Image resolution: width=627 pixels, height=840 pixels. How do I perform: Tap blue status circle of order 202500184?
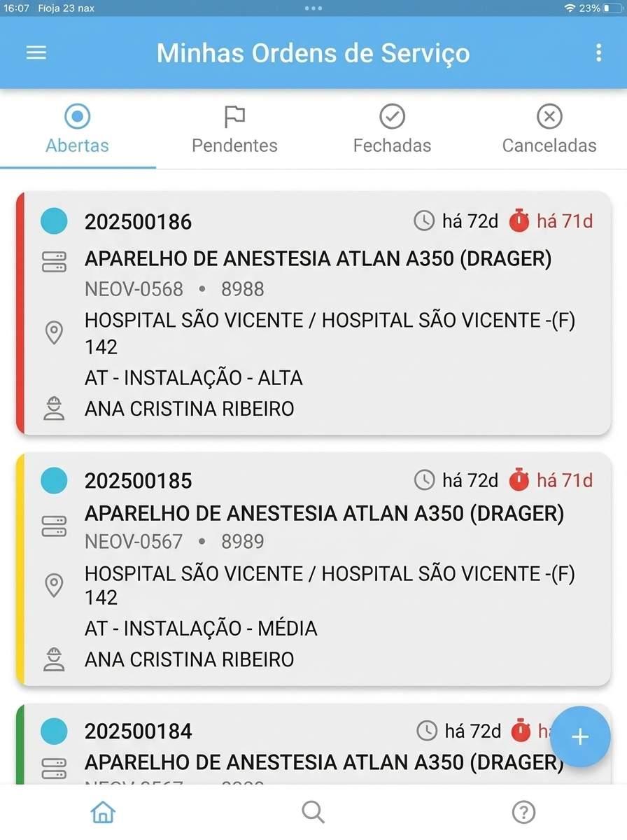[54, 731]
